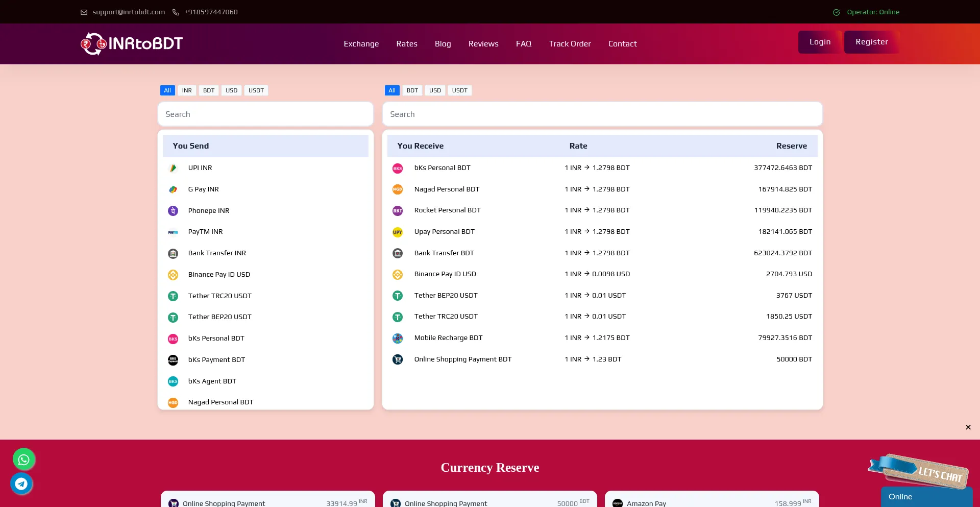
Task: Click the UPI INR icon
Action: [173, 168]
